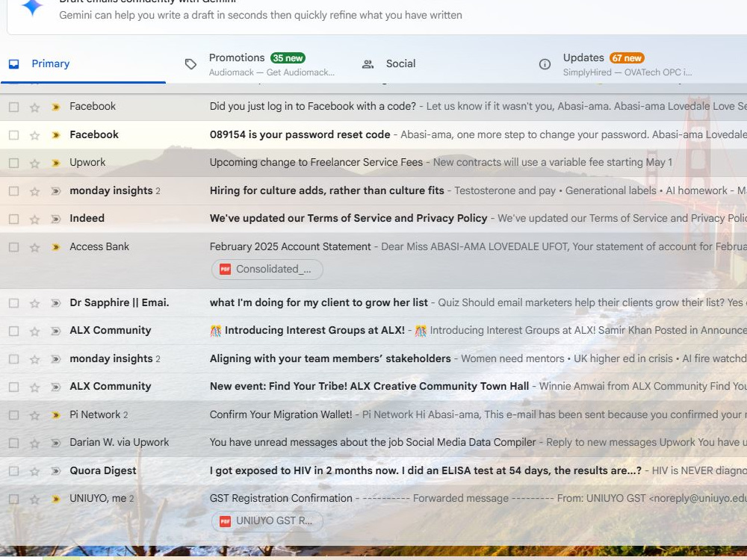This screenshot has width=747, height=560.
Task: Star the Quora Digest email
Action: coord(34,471)
